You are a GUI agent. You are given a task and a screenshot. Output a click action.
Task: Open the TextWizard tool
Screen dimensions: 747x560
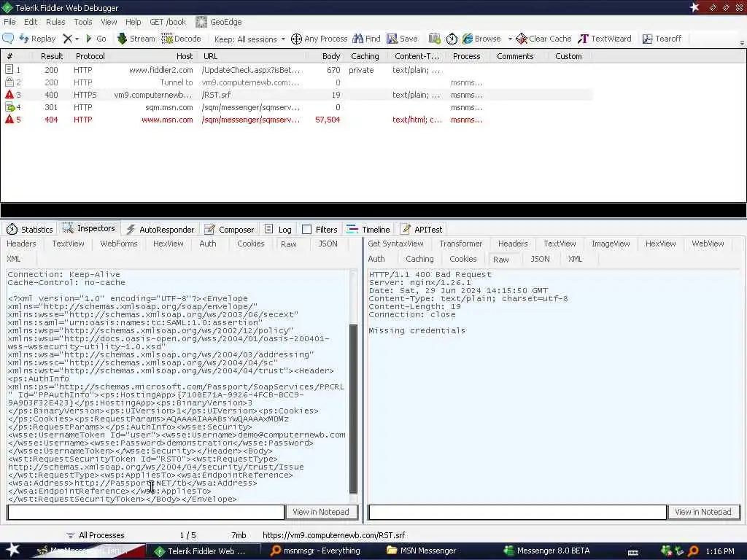point(605,39)
